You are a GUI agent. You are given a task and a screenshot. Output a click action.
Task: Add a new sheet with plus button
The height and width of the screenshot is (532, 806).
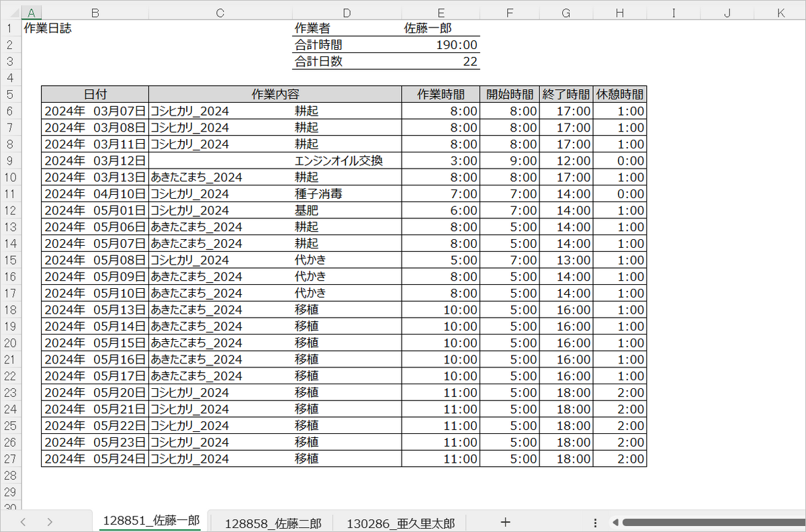(x=506, y=522)
